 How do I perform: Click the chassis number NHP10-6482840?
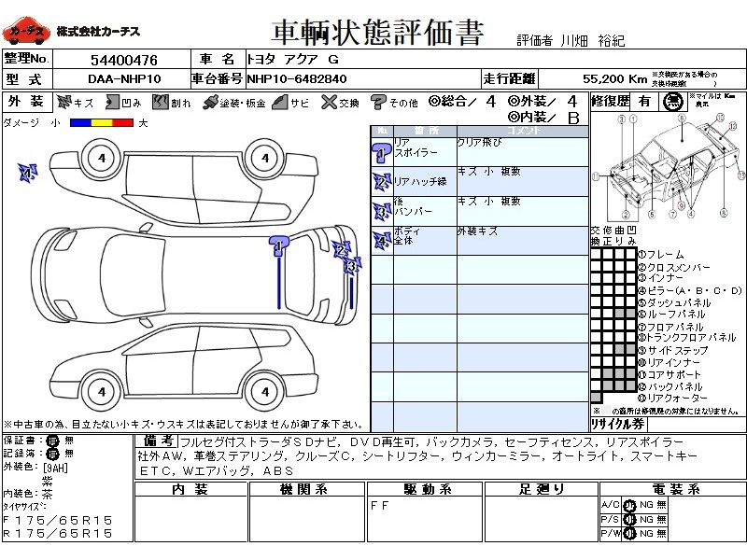click(x=296, y=79)
